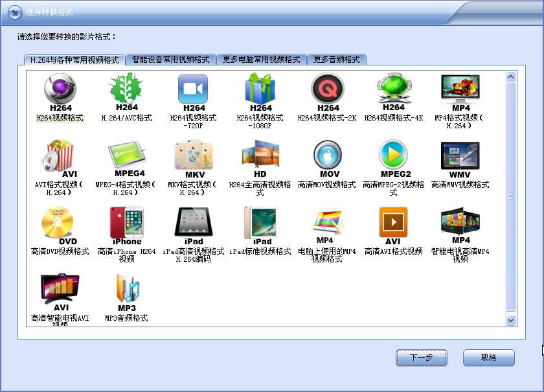Cancel with the 取消 button
The height and width of the screenshot is (392, 544).
coord(488,357)
